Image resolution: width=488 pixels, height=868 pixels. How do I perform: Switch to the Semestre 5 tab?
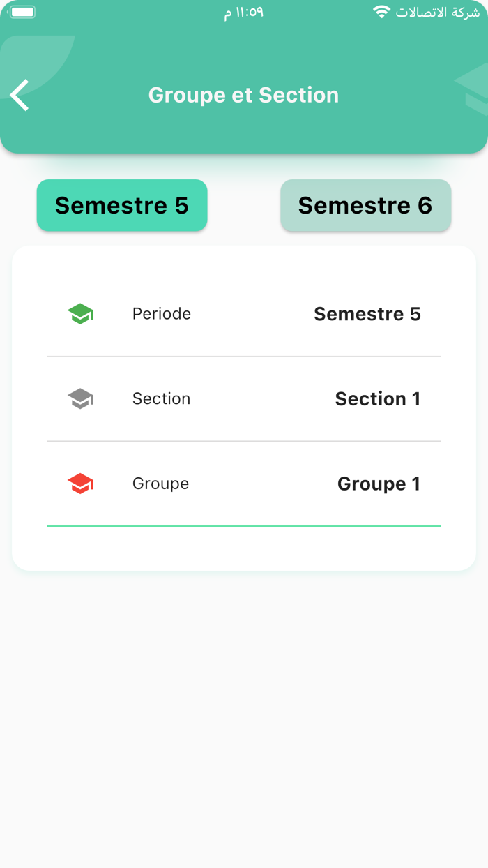click(x=122, y=205)
